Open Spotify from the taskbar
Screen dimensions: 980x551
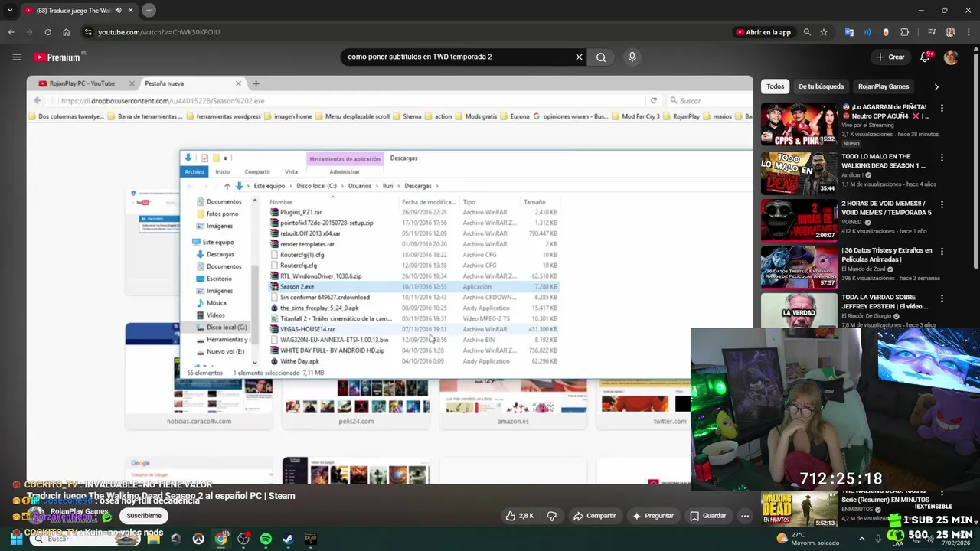pos(266,539)
